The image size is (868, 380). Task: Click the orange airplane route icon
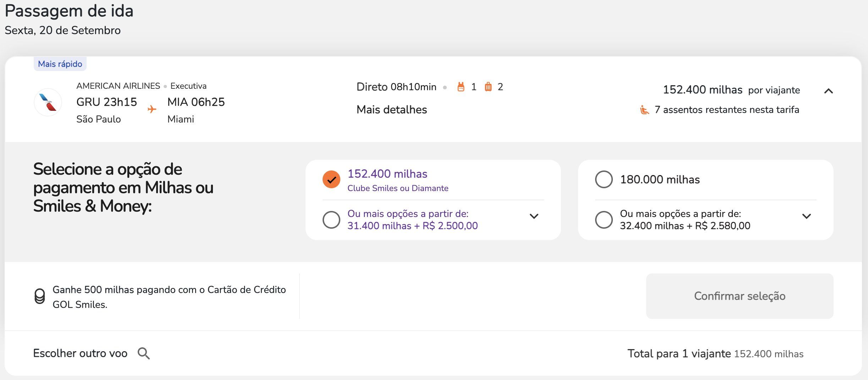[x=152, y=109]
